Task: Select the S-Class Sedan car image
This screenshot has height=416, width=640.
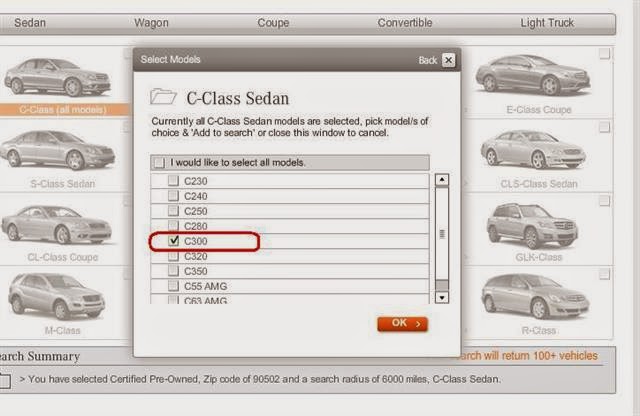Action: pos(57,150)
